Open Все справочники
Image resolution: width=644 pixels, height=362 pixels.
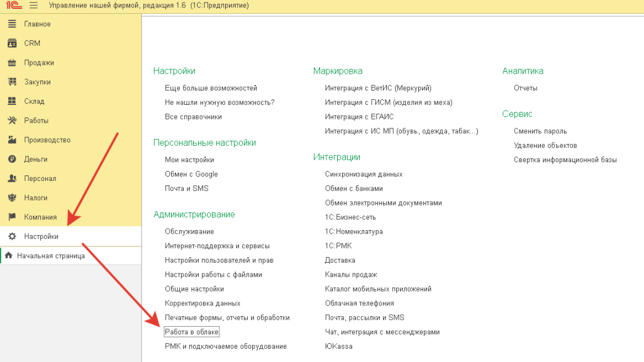point(193,116)
